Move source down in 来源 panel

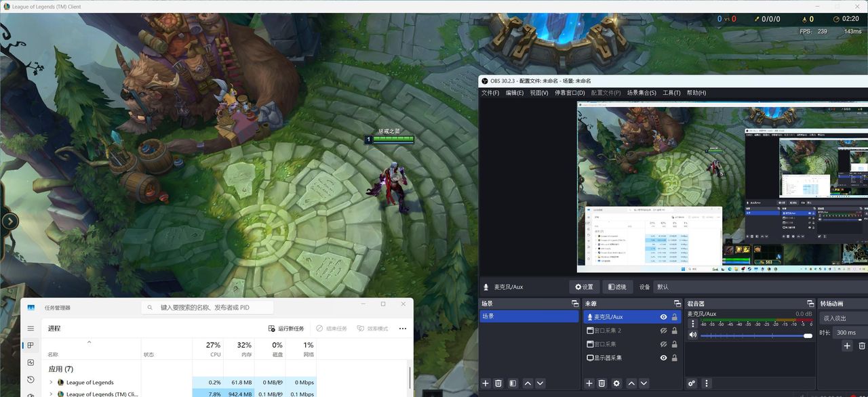click(644, 383)
